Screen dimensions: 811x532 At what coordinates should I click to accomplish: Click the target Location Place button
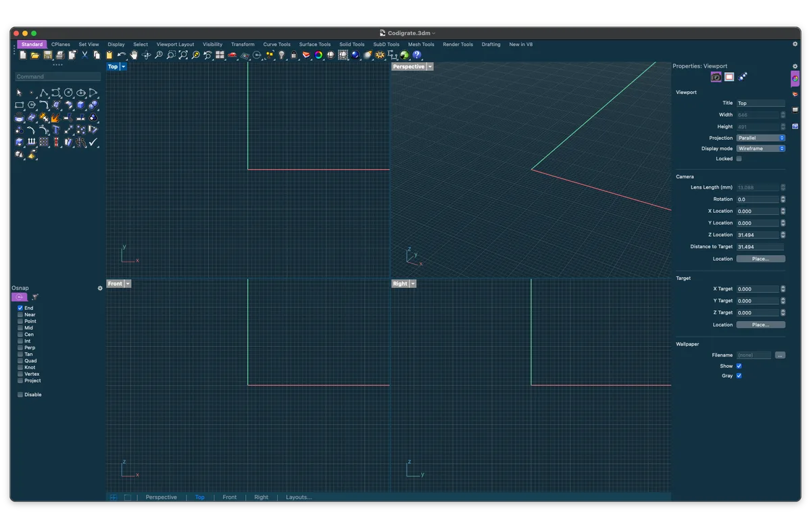coord(760,325)
